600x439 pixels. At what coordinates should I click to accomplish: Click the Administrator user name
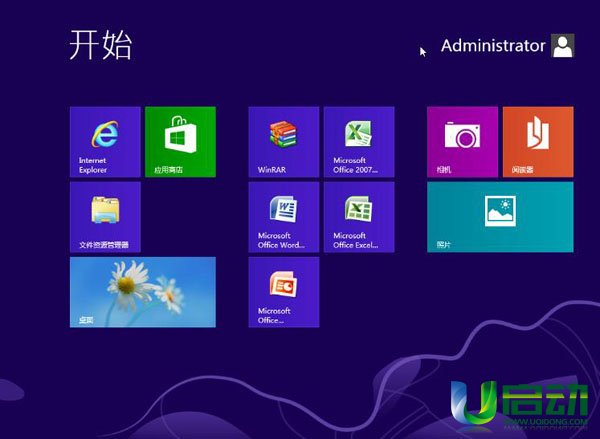click(x=493, y=46)
